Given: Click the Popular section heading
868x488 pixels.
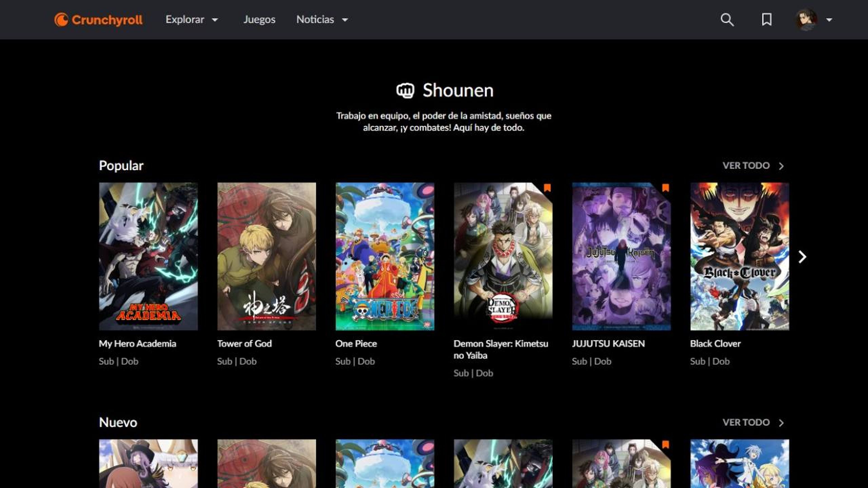Looking at the screenshot, I should point(121,166).
